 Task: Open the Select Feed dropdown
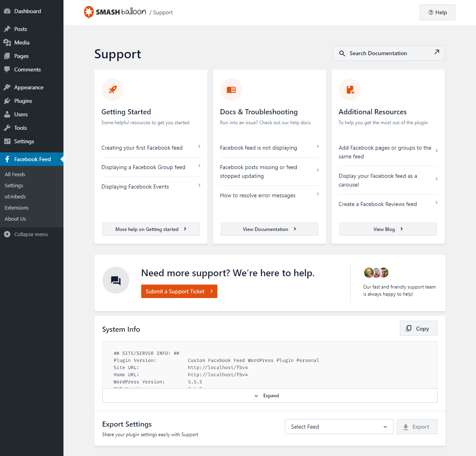click(x=339, y=427)
